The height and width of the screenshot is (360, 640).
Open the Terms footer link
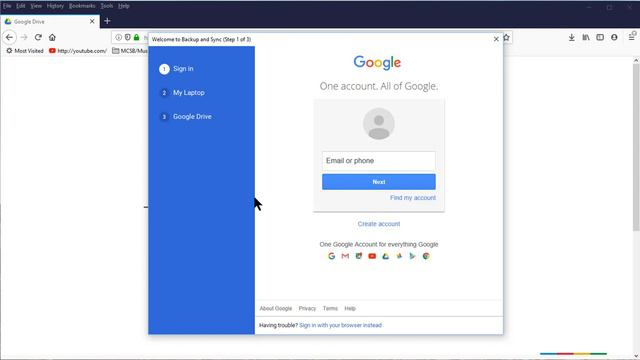tap(330, 309)
